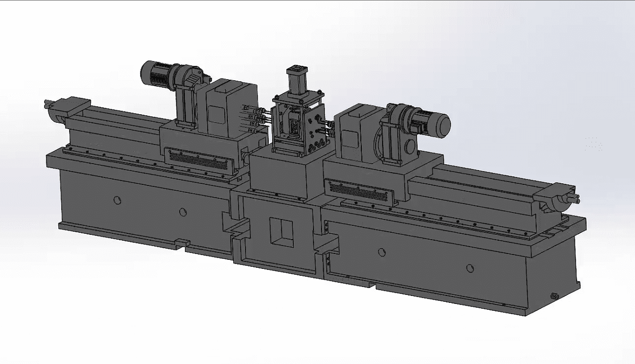Click the leftmost round hole in the left bed
This screenshot has height=364, width=635.
117,200
